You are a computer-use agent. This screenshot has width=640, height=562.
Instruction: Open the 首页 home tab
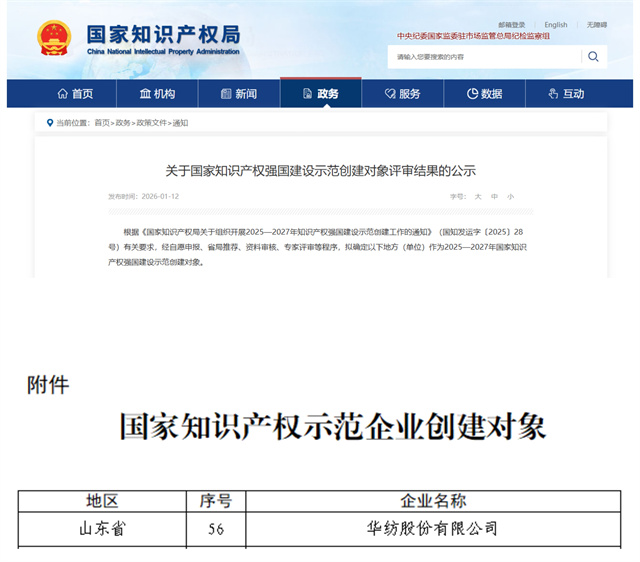[x=75, y=94]
